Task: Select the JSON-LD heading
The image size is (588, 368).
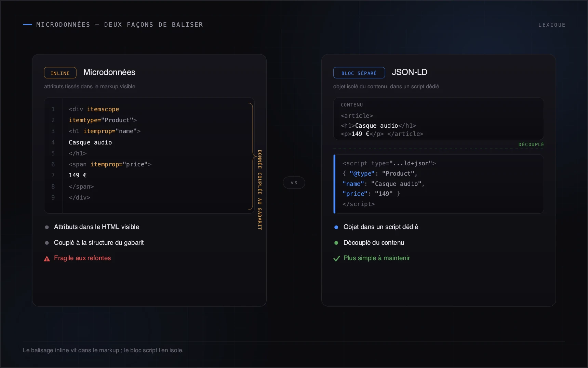Action: [x=410, y=72]
